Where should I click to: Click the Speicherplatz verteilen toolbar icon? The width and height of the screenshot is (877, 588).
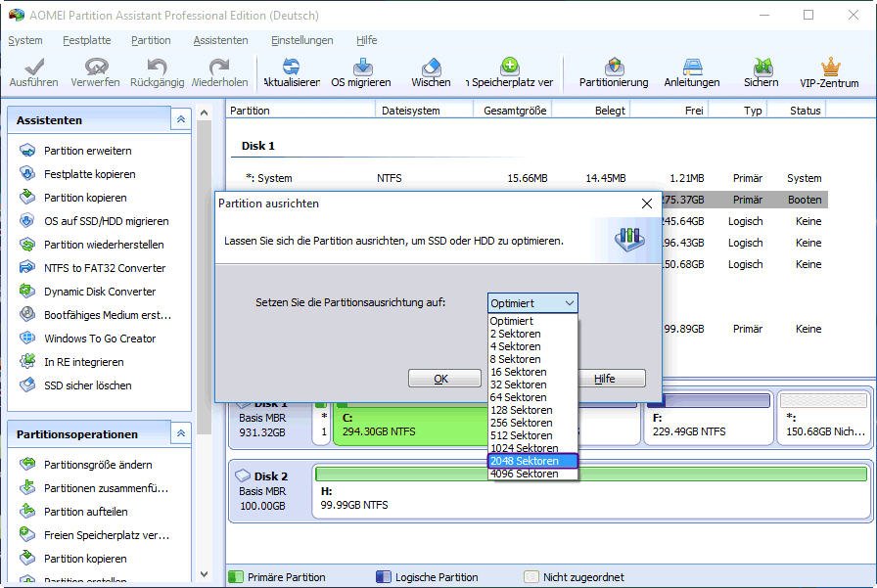click(x=510, y=67)
